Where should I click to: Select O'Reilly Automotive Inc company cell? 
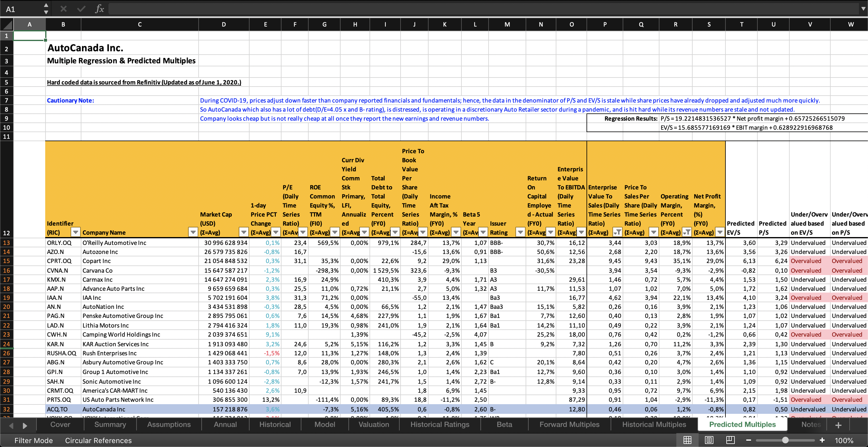[140, 243]
